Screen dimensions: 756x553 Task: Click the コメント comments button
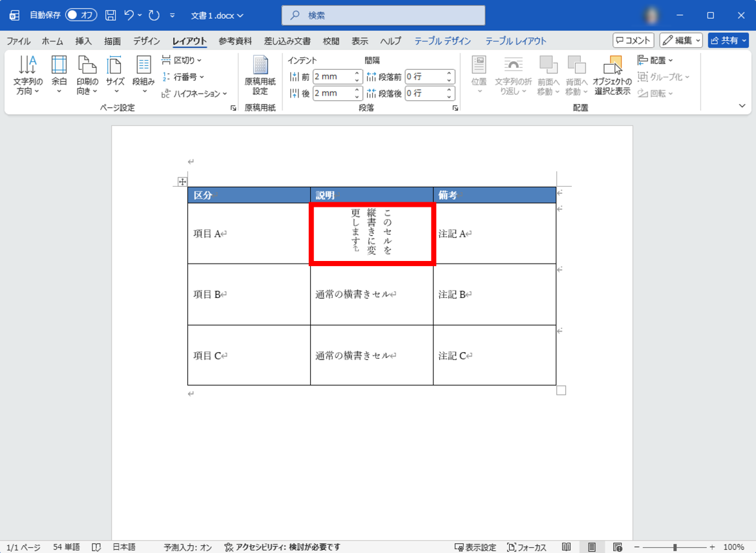point(633,40)
